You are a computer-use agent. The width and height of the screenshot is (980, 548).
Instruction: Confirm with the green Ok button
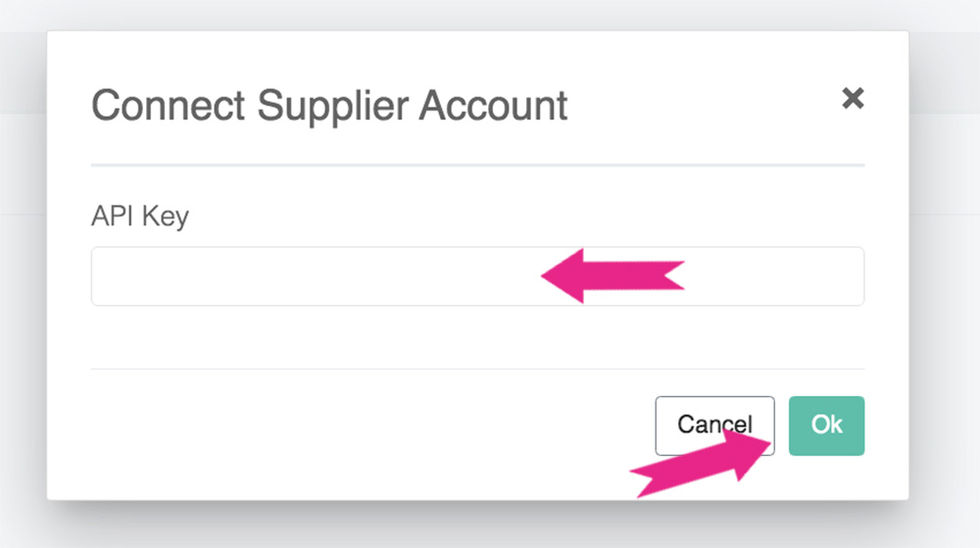[x=826, y=425]
